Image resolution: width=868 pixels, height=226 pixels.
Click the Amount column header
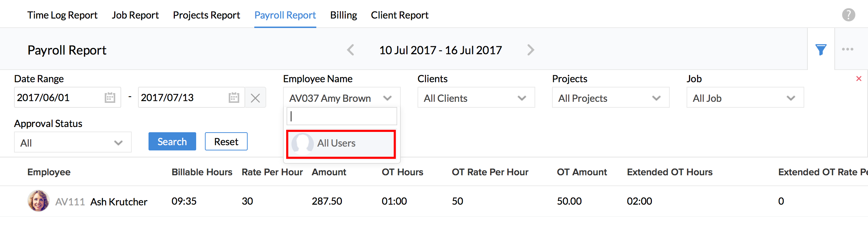click(329, 172)
